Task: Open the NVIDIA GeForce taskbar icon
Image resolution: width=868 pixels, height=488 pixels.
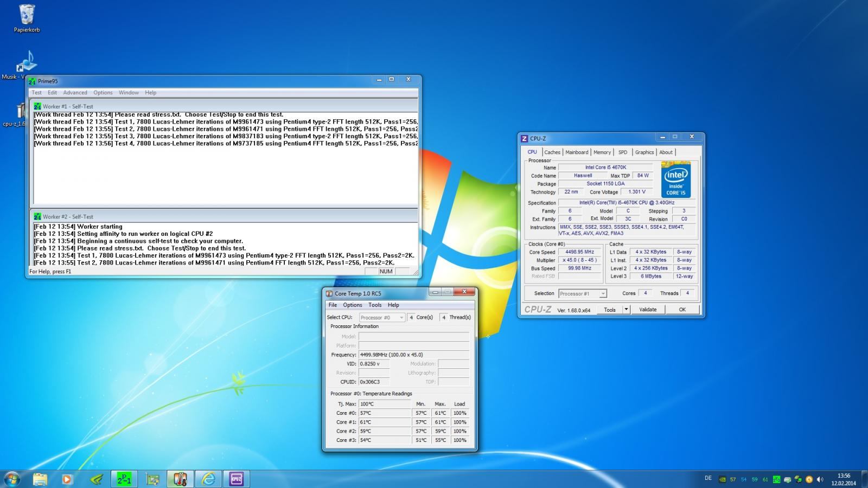Action: (96, 479)
